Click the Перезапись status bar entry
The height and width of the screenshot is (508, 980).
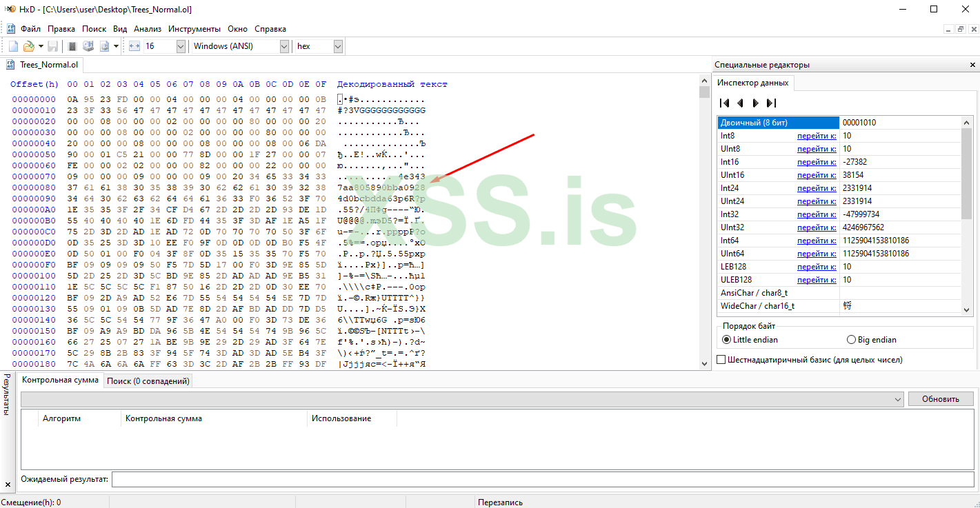pos(500,502)
